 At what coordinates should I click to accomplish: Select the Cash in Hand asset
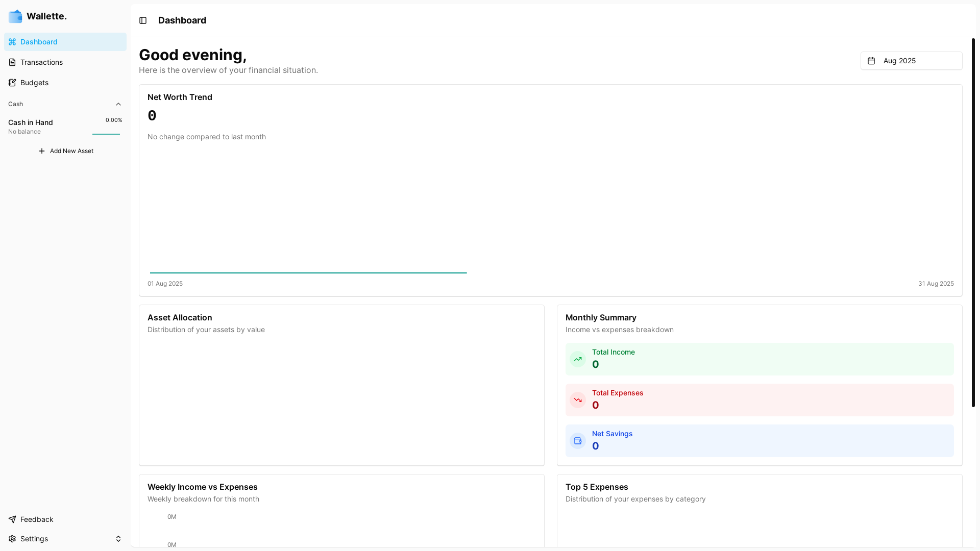(x=65, y=127)
